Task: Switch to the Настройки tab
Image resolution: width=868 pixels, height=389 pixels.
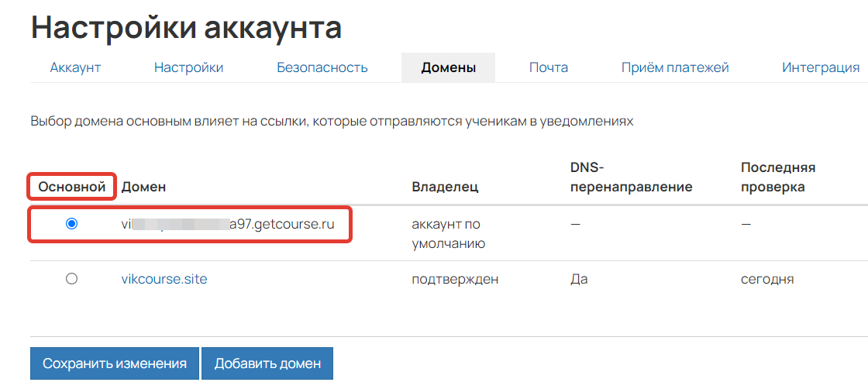Action: (189, 68)
